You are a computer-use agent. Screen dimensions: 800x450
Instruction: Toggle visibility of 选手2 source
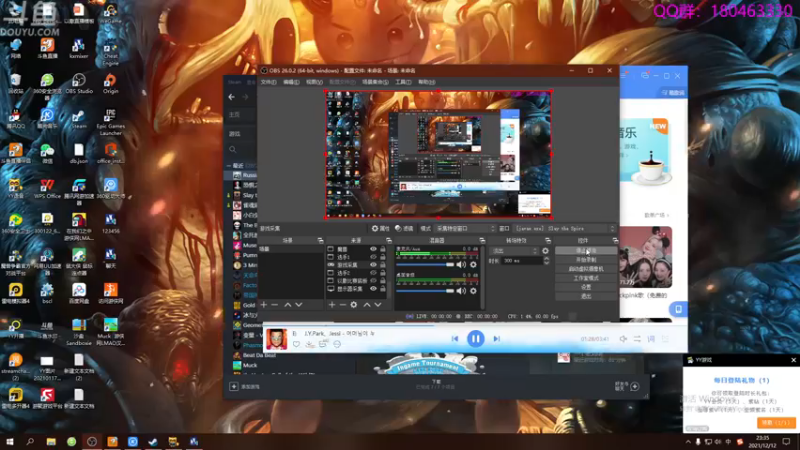(x=373, y=273)
